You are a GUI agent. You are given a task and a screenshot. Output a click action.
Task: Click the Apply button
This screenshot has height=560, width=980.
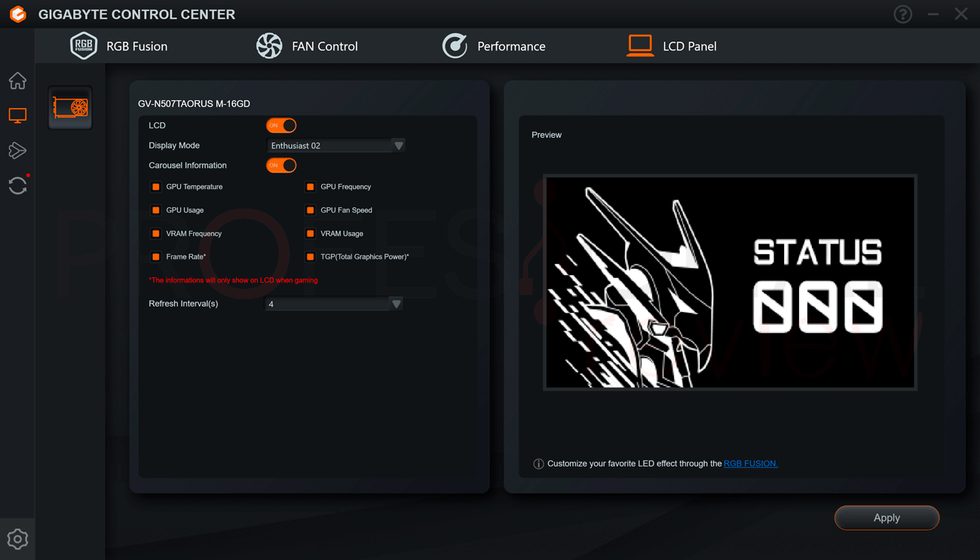click(887, 518)
